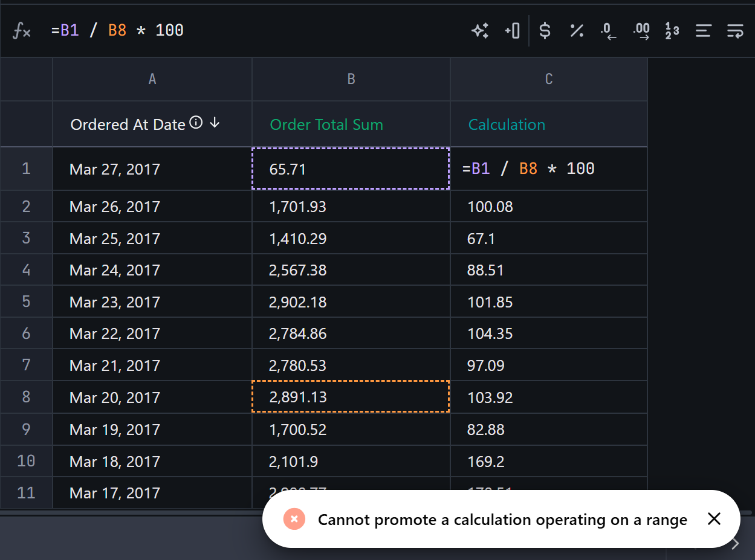This screenshot has width=755, height=560.
Task: Select the Order Total Sum column header
Action: 326,124
